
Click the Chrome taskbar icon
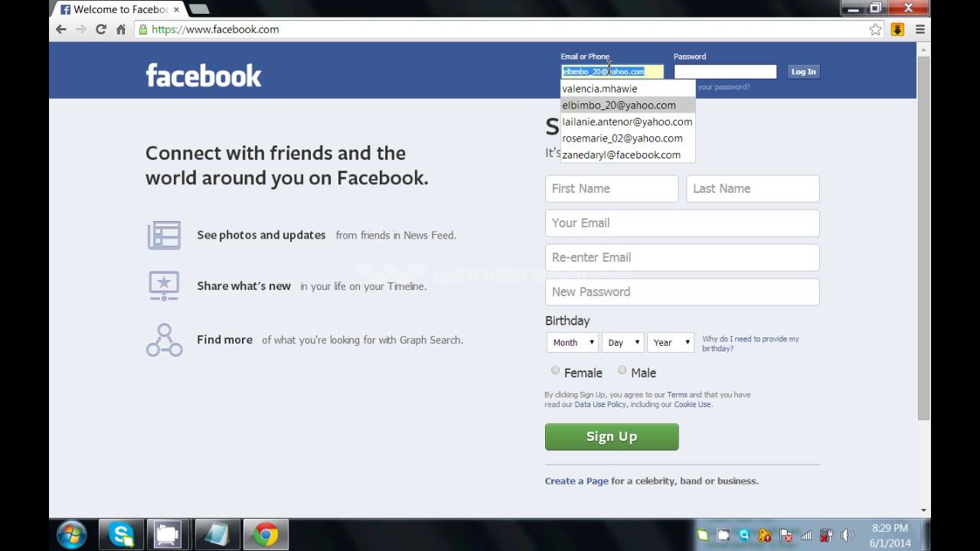coord(266,534)
